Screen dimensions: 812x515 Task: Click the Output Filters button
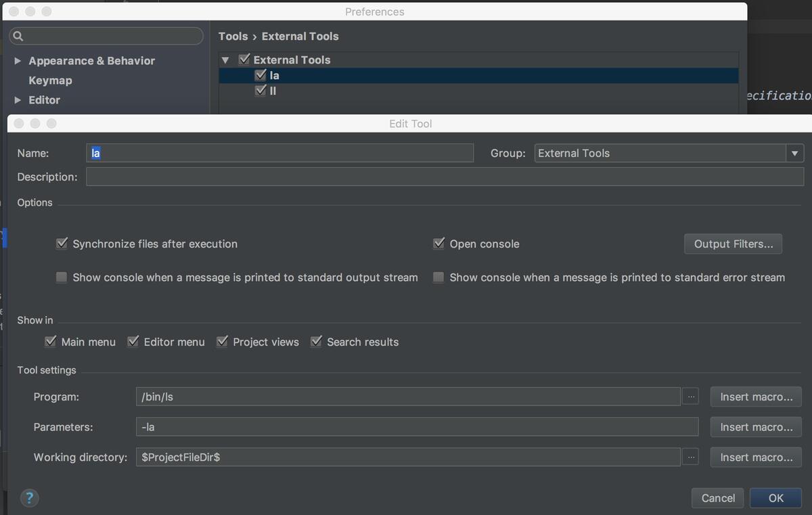733,244
